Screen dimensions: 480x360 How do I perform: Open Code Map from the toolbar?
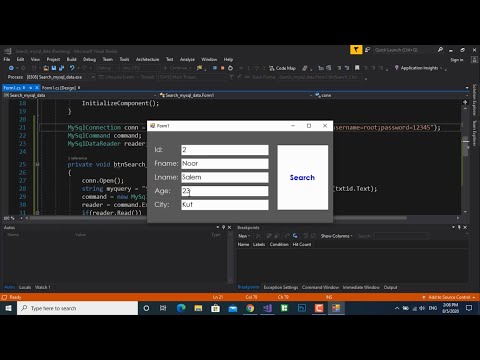(282, 68)
